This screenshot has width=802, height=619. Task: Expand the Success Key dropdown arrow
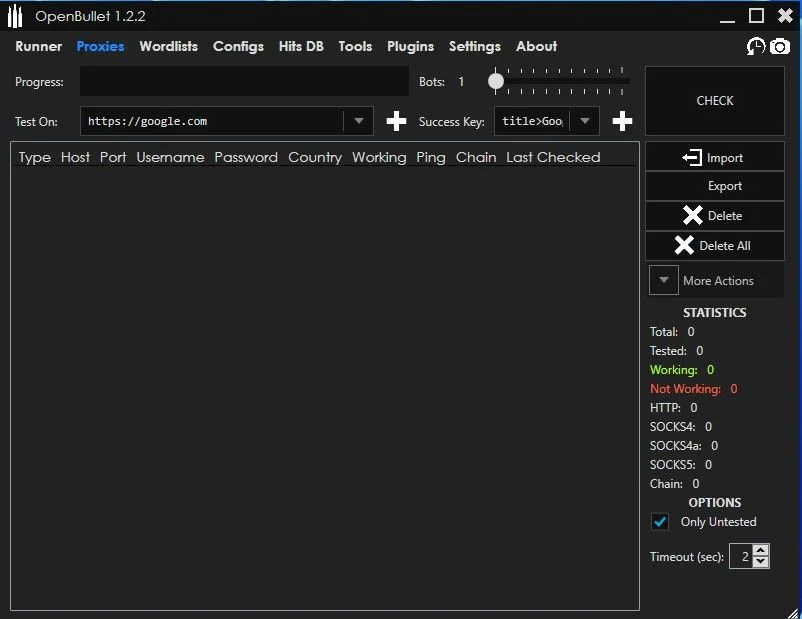coord(585,121)
